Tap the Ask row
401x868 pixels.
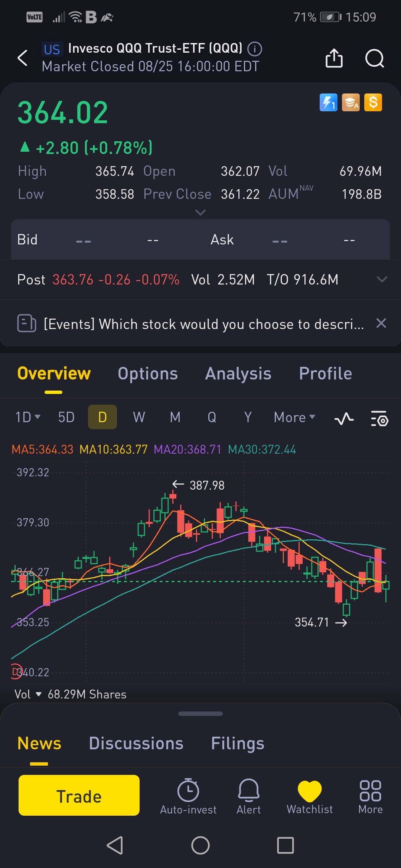(295, 239)
